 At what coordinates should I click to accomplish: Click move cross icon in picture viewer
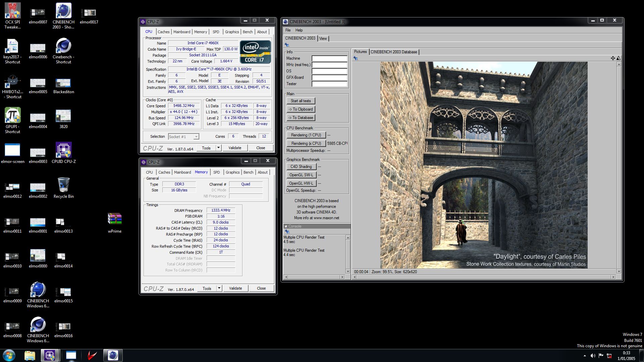click(613, 58)
